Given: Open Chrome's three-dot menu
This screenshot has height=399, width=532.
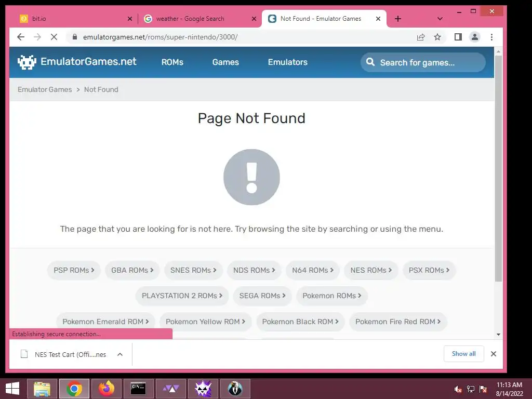Looking at the screenshot, I should [x=491, y=37].
